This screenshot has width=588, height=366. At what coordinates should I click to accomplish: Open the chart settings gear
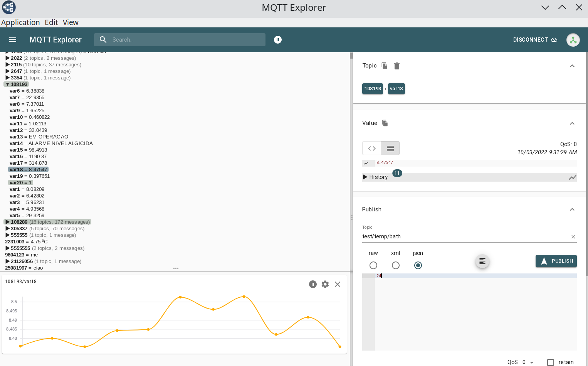325,284
